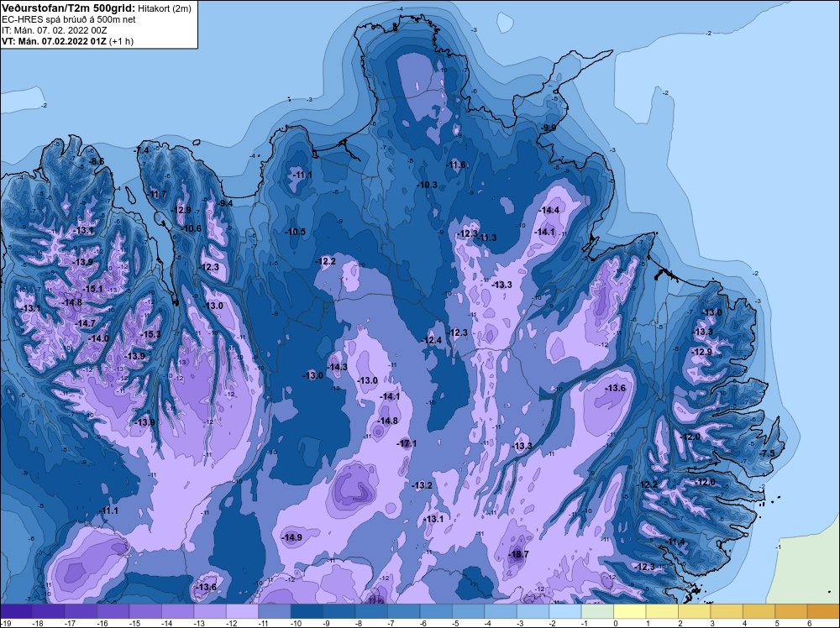Click legend swatch between -4 and -3
Screen dimensions: 840x628
click(501, 611)
